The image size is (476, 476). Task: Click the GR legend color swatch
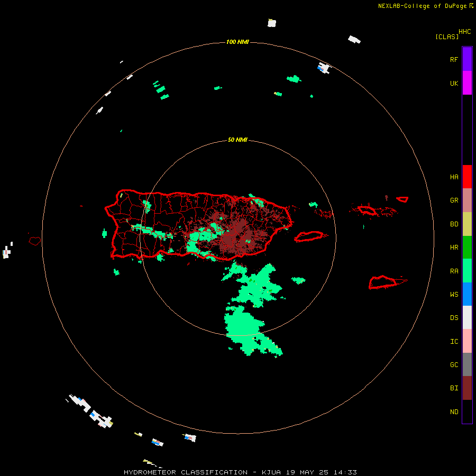[x=467, y=200]
